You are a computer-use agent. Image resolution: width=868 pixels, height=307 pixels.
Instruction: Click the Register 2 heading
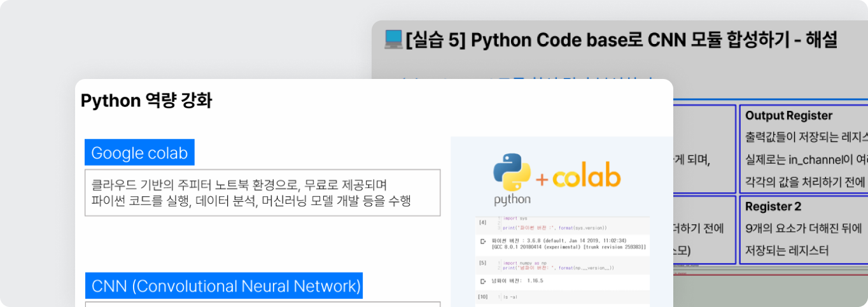point(773,206)
